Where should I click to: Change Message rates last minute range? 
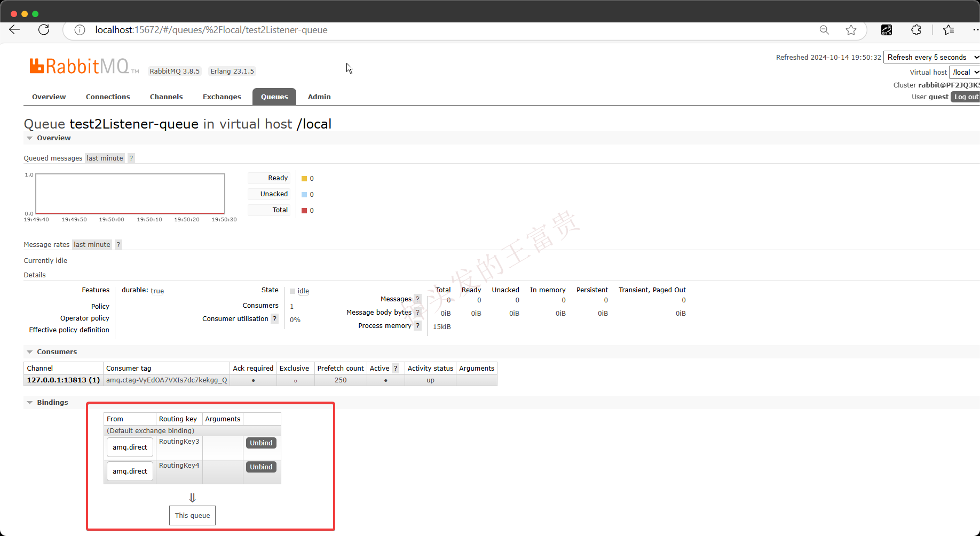pos(92,245)
